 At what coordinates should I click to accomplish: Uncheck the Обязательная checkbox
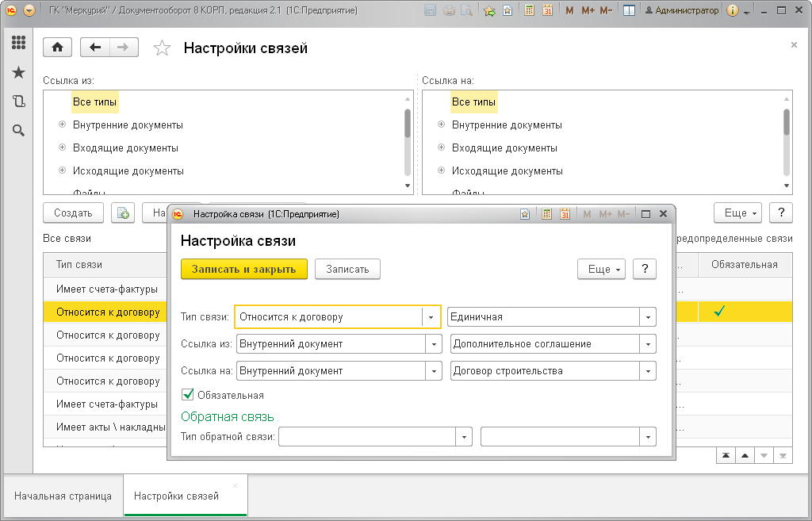point(187,395)
